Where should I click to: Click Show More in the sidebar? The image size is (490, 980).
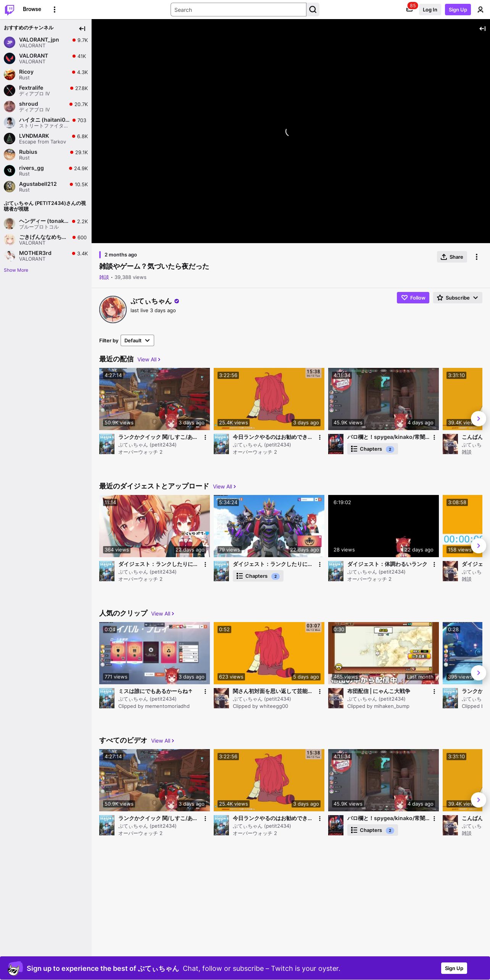16,270
